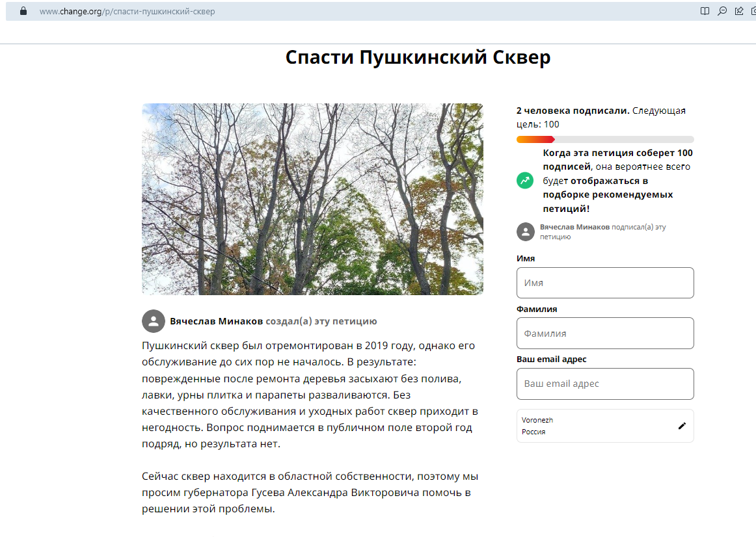Focus the Имя input field

click(605, 283)
